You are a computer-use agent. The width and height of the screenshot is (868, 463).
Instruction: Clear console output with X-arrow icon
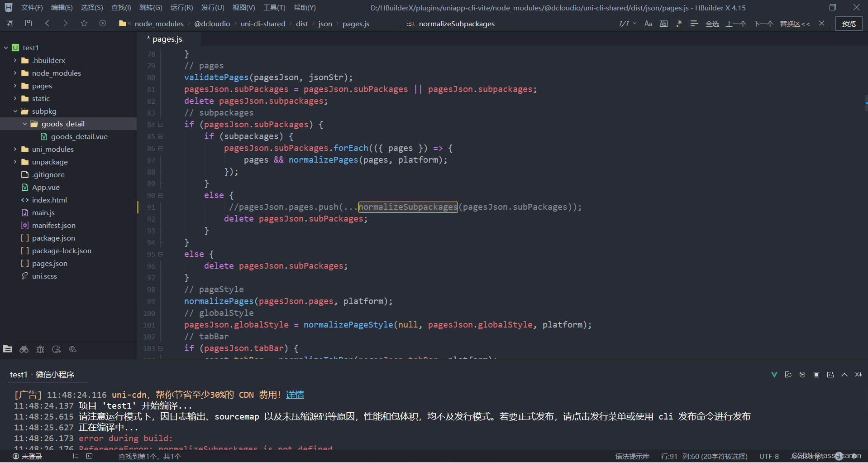(858, 375)
